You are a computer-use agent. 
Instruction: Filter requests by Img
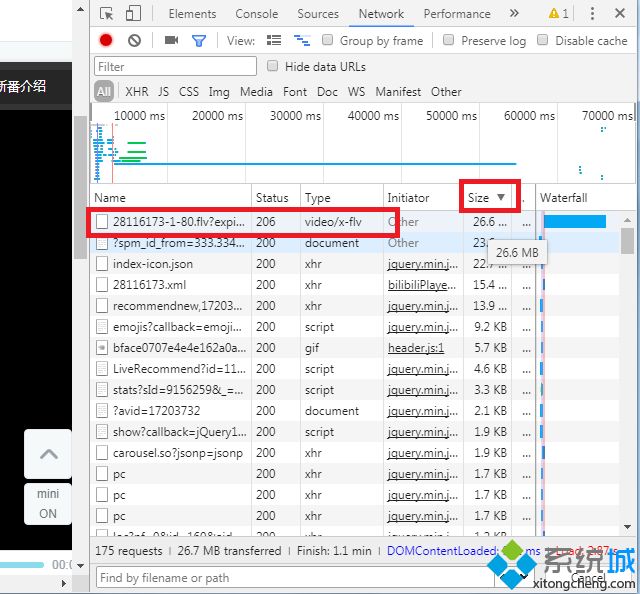219,92
